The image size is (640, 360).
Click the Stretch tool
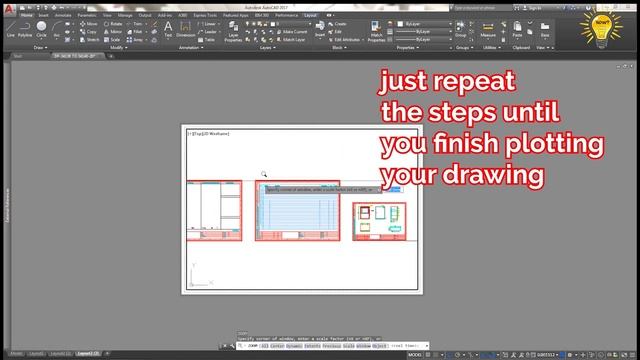click(89, 40)
